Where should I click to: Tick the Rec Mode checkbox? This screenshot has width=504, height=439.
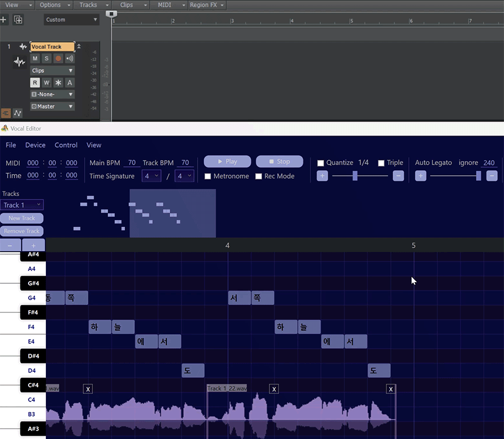(259, 176)
